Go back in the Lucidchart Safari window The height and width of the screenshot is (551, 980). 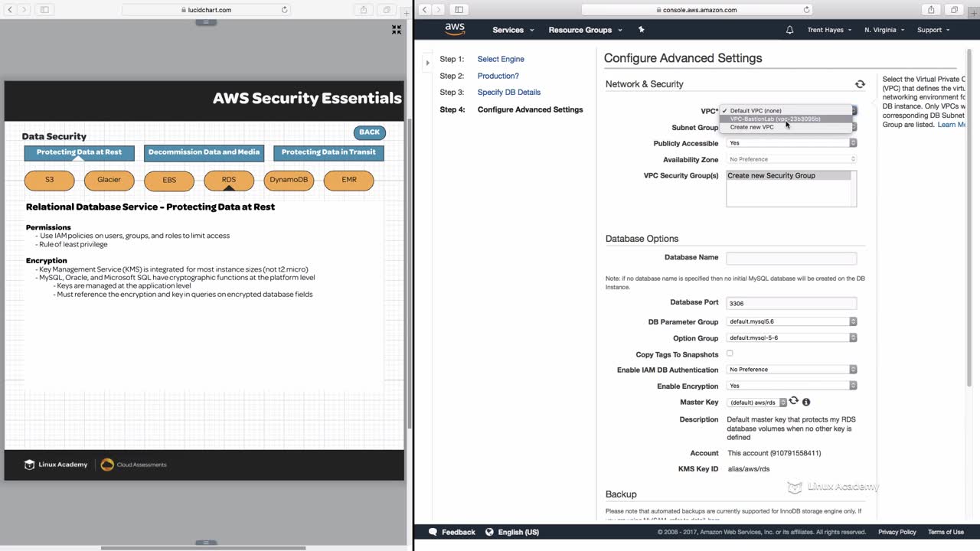click(x=10, y=10)
